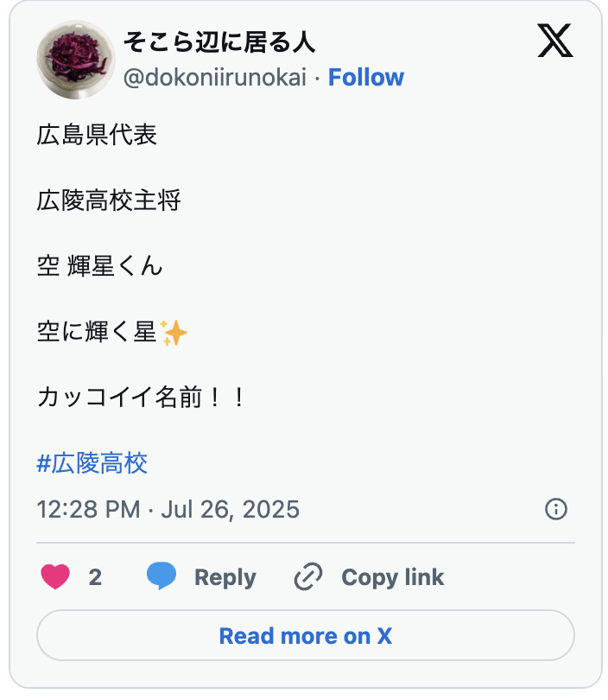Click the カッコイイ名前！！ text line

point(142,398)
